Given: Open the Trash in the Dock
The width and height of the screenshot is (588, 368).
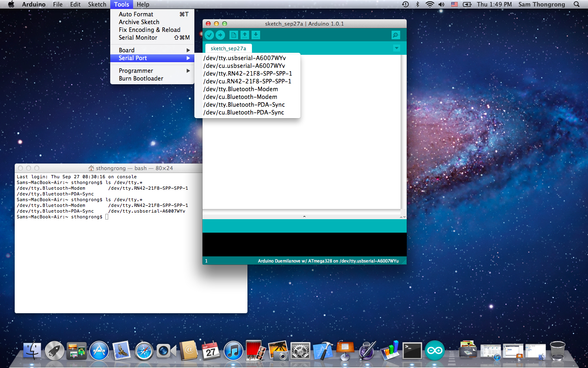Looking at the screenshot, I should coord(557,351).
